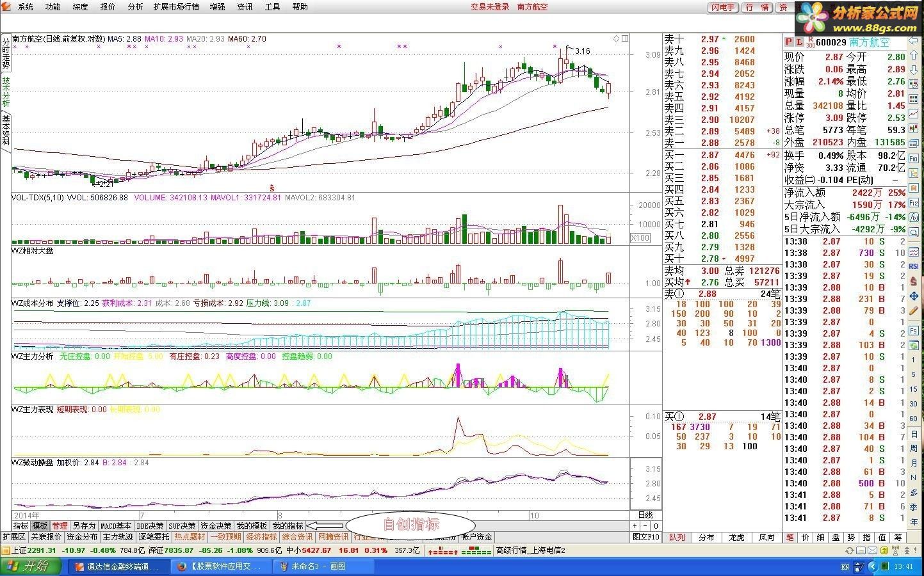Click the wave chart icon in right sidebar
The width and height of the screenshot is (924, 576).
coord(913,251)
